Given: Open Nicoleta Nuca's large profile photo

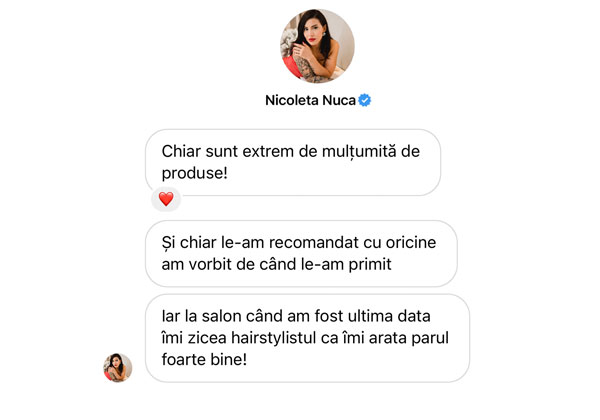Looking at the screenshot, I should (x=317, y=46).
